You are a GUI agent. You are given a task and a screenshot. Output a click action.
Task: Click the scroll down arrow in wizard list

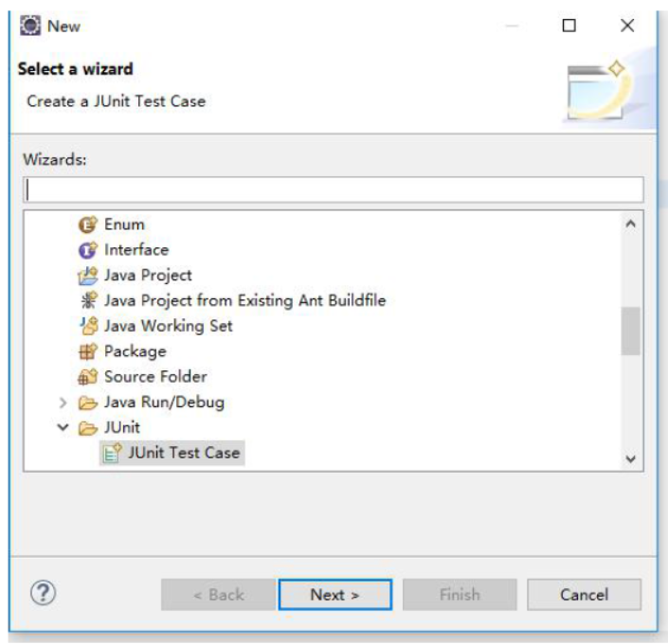(x=631, y=458)
